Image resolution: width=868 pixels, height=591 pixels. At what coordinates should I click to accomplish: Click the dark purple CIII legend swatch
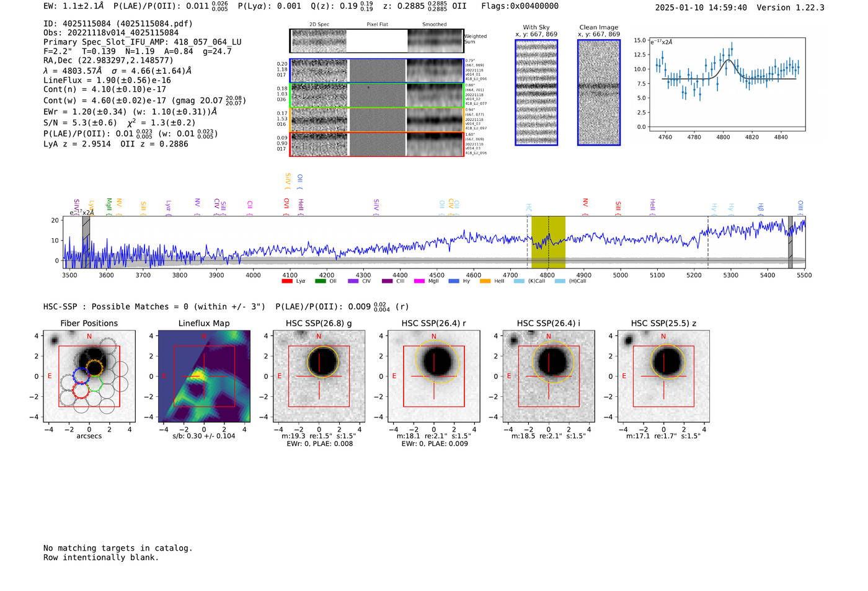387,282
